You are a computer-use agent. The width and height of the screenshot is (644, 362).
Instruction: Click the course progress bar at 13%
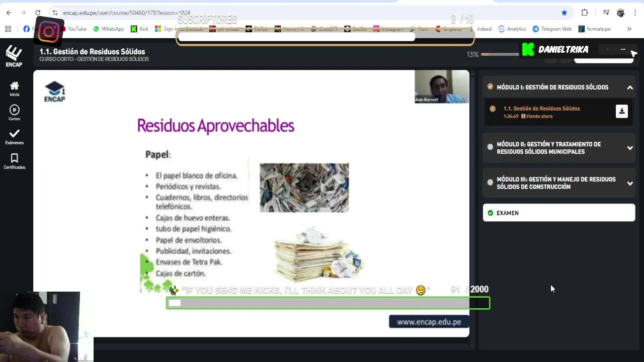click(x=500, y=54)
